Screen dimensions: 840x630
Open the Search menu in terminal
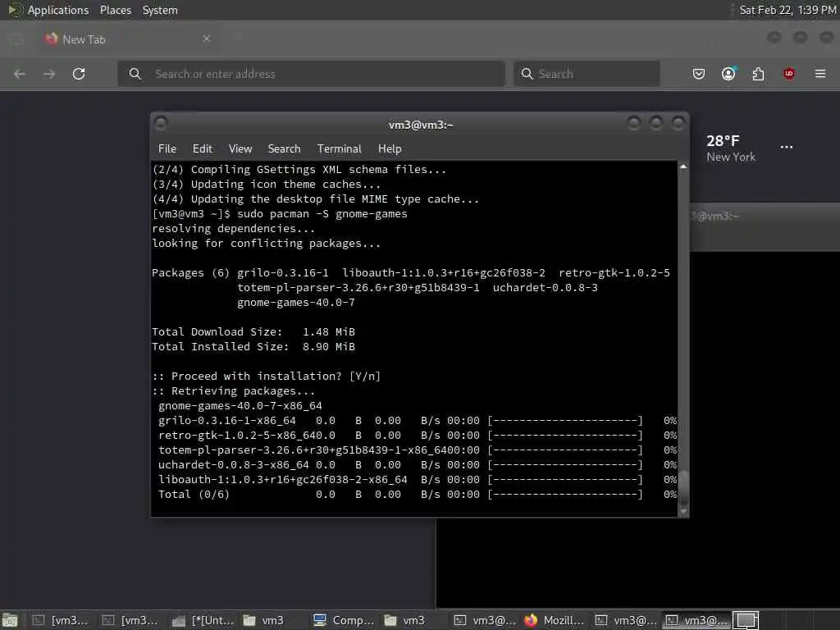[x=284, y=149]
